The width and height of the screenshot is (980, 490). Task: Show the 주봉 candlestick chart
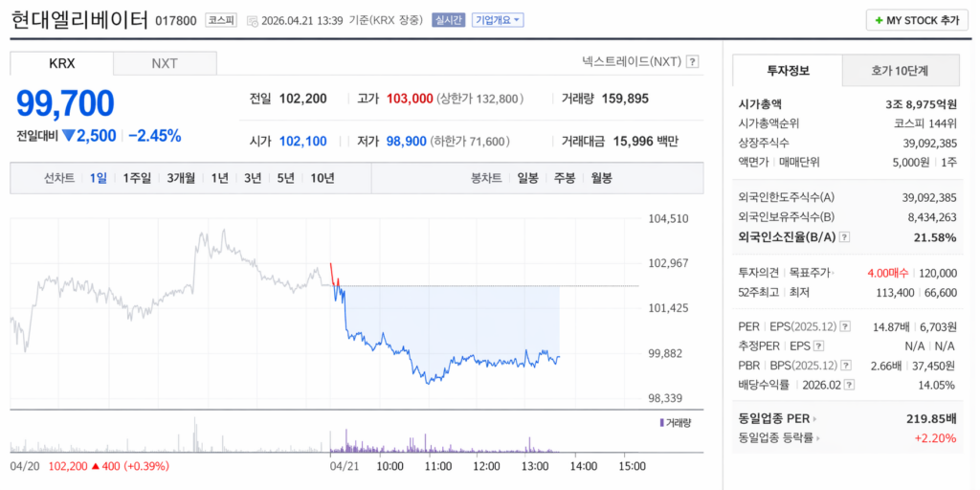coord(565,178)
